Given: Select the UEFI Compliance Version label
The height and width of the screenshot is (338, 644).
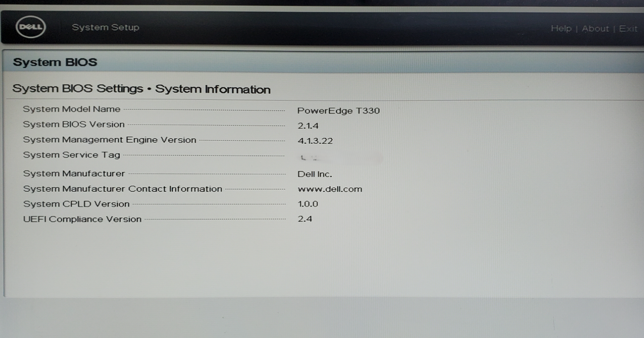Looking at the screenshot, I should click(x=82, y=219).
